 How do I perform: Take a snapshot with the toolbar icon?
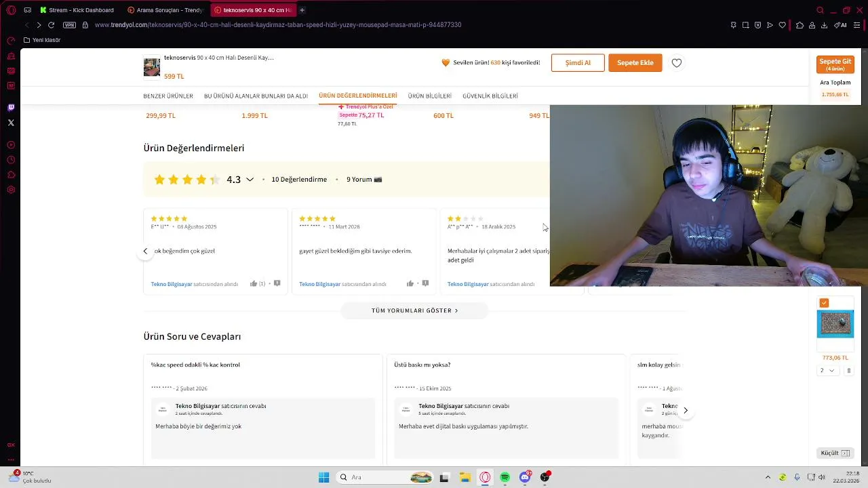[745, 25]
